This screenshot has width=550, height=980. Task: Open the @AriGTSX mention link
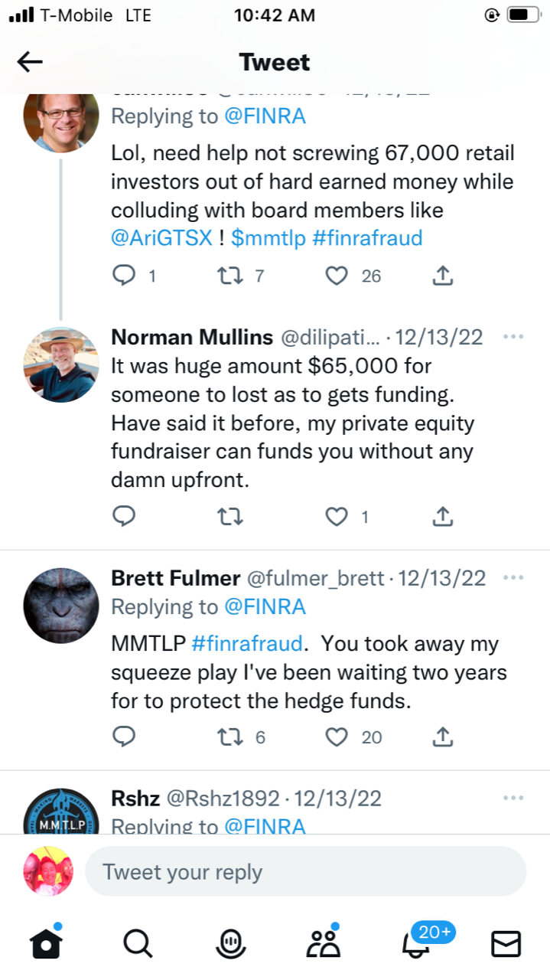pos(161,238)
